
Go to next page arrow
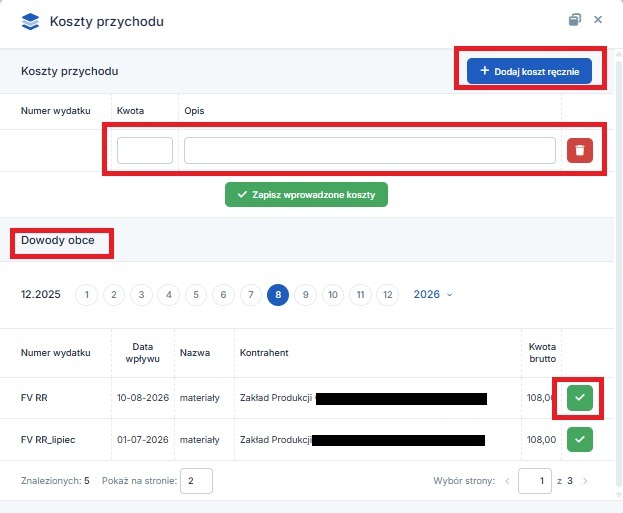tap(585, 481)
